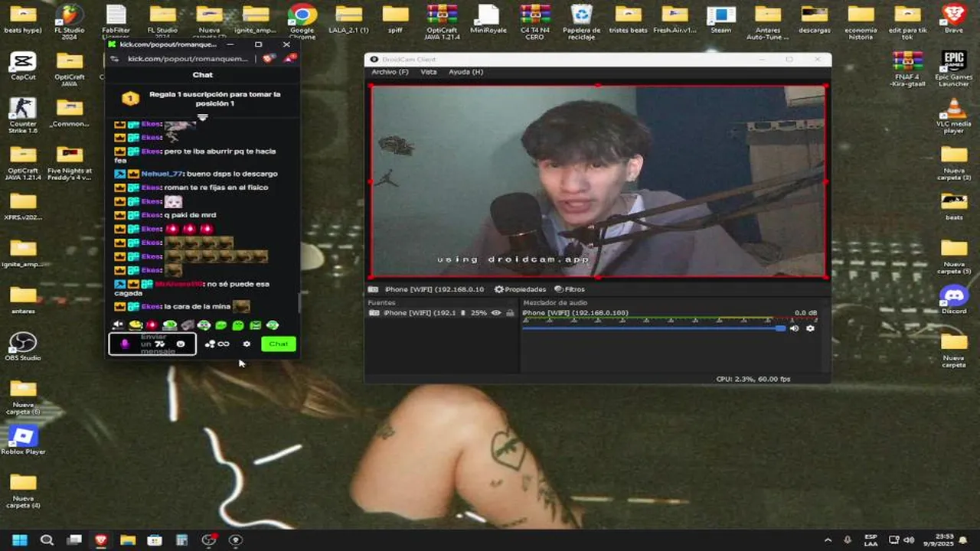Open the Ayuda (H) menu
This screenshot has height=551, width=980.
[465, 72]
